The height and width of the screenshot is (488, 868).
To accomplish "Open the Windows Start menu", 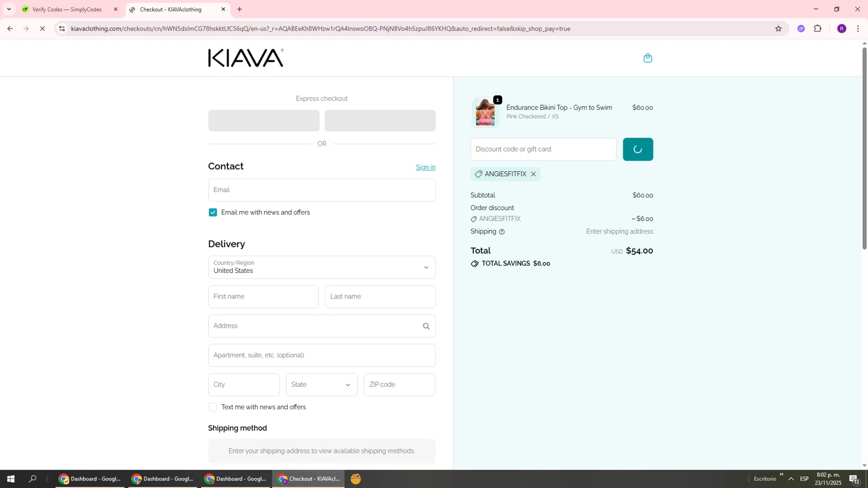I will click(10, 479).
